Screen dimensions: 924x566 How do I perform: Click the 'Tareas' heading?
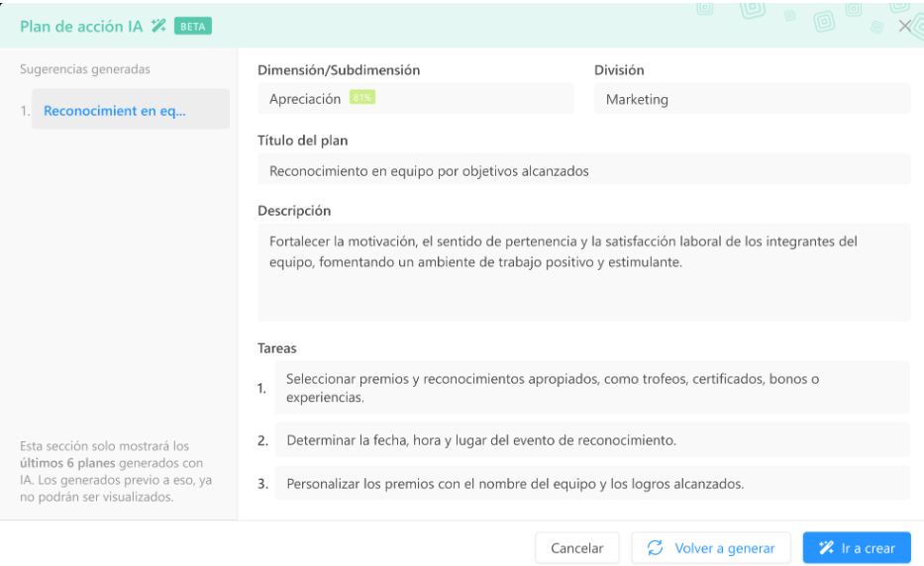[277, 348]
